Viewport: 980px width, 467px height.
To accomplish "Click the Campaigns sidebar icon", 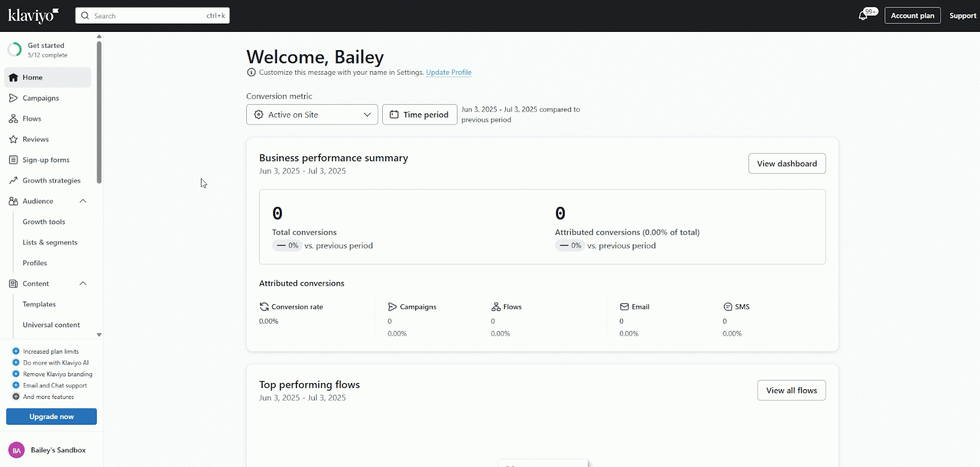I will click(13, 98).
